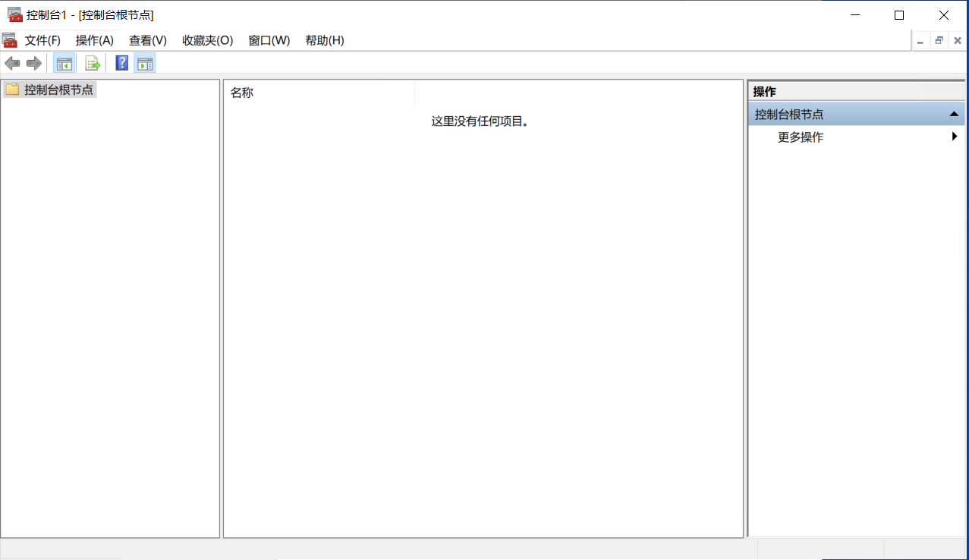
Task: Click the Export List toolbar icon
Action: (93, 63)
